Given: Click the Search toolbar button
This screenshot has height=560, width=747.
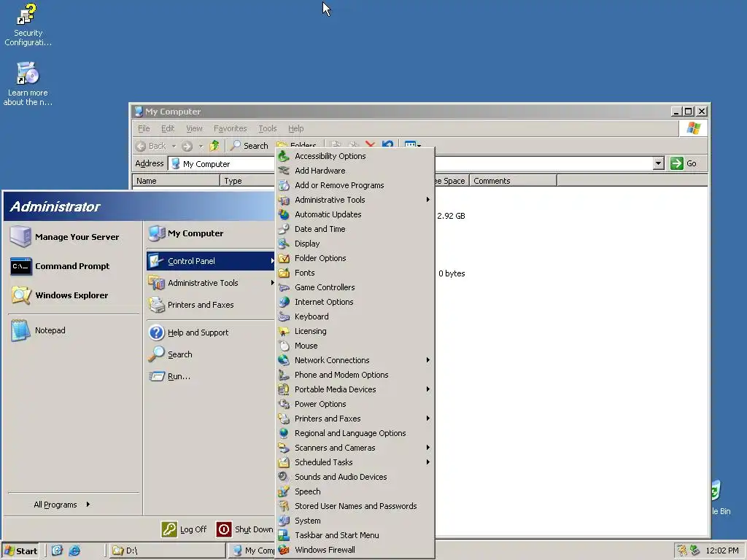Looking at the screenshot, I should pyautogui.click(x=249, y=146).
